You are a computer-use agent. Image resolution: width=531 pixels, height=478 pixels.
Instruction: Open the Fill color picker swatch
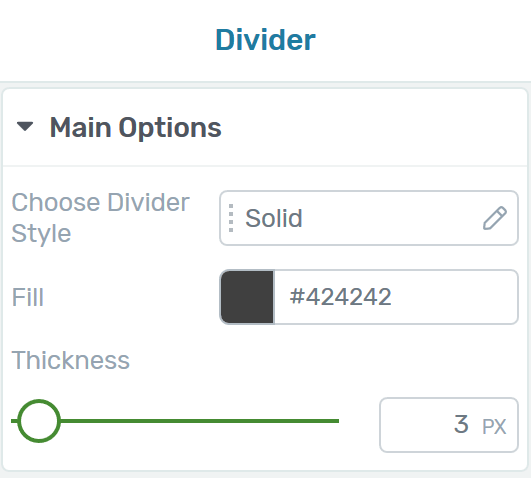(247, 297)
